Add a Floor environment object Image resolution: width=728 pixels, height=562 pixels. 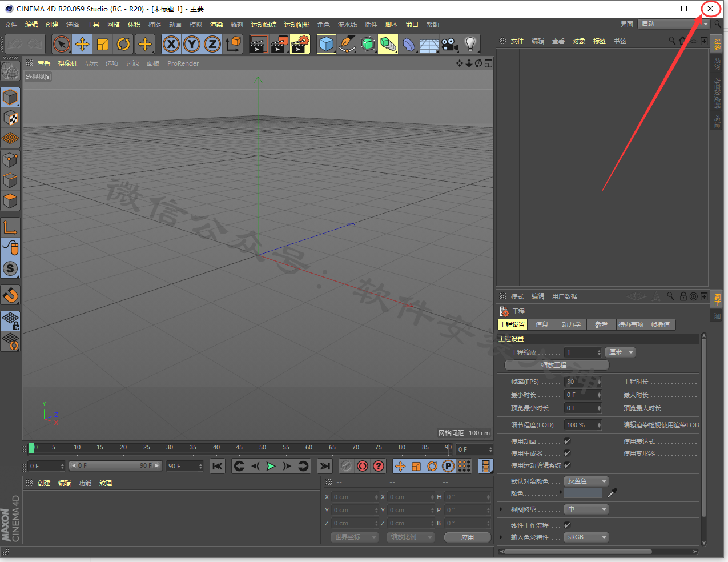click(x=429, y=44)
